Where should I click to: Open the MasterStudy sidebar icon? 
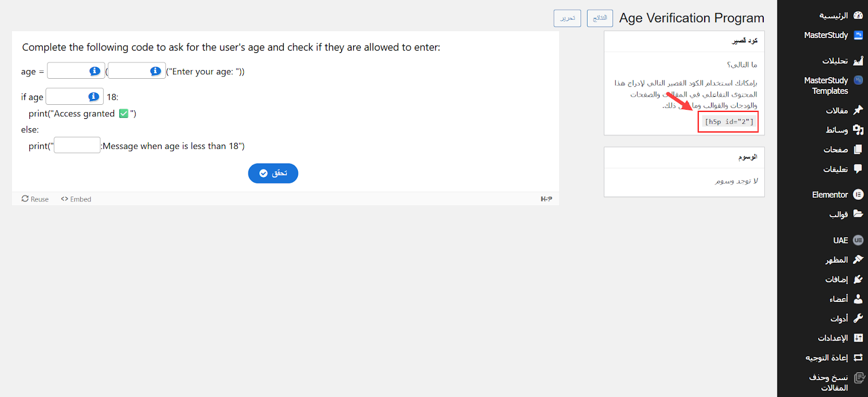(x=858, y=35)
